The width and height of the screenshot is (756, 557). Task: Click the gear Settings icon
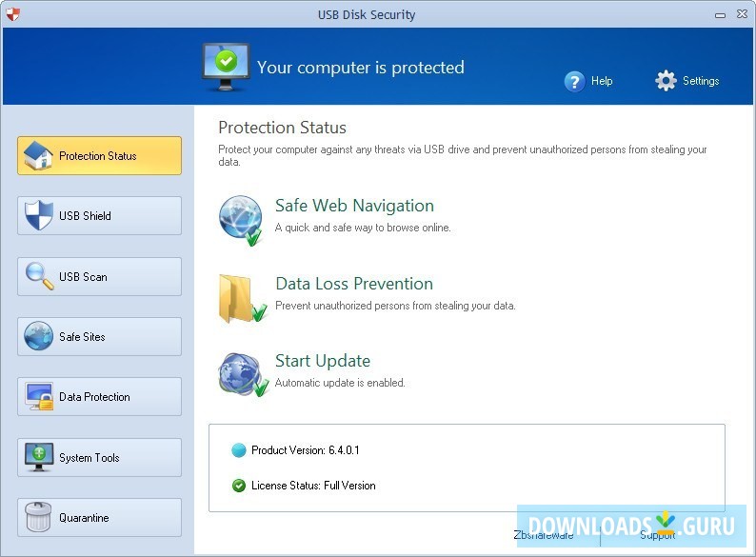point(666,81)
